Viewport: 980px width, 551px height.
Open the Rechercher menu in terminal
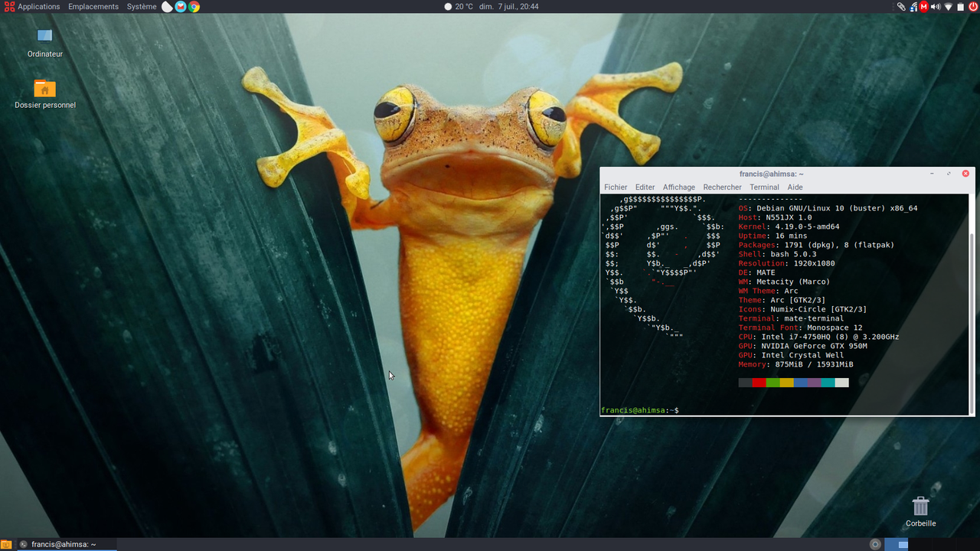coord(723,187)
